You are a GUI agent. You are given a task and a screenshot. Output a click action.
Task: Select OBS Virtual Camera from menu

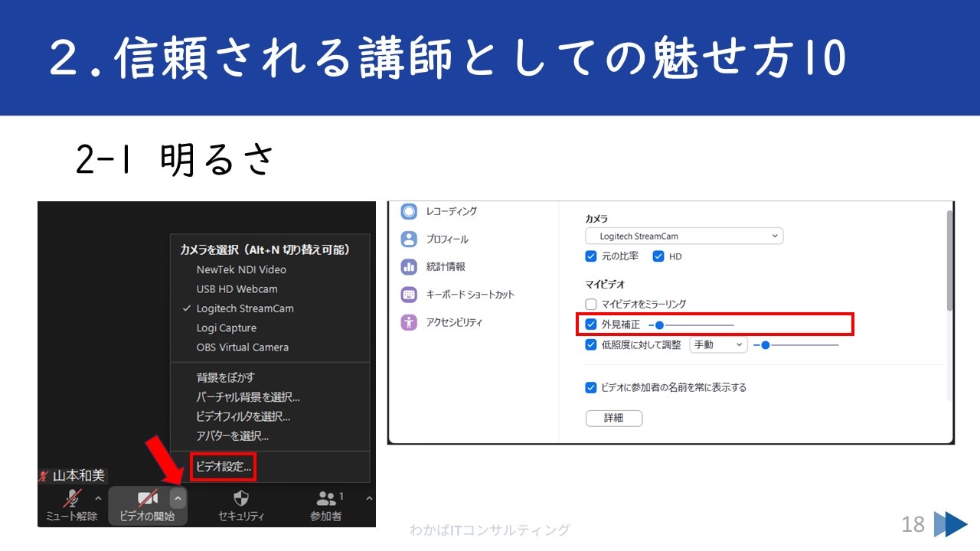(x=242, y=347)
